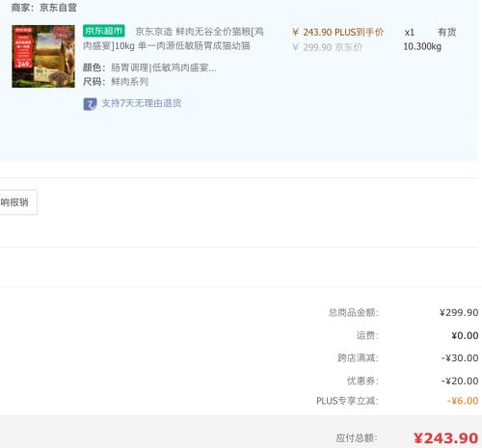Click the cat food product thumbnail
Viewport: 482px width, 448px height.
(43, 56)
